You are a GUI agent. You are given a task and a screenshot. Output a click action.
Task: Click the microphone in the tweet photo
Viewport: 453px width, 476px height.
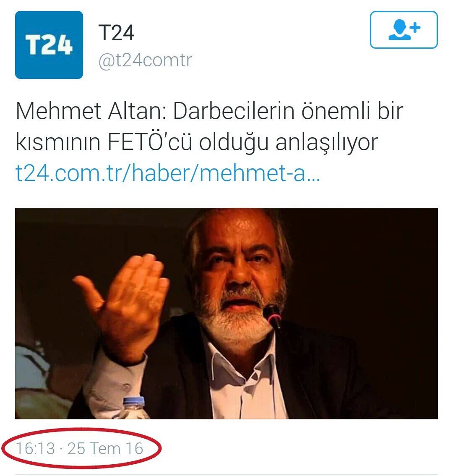(x=272, y=316)
